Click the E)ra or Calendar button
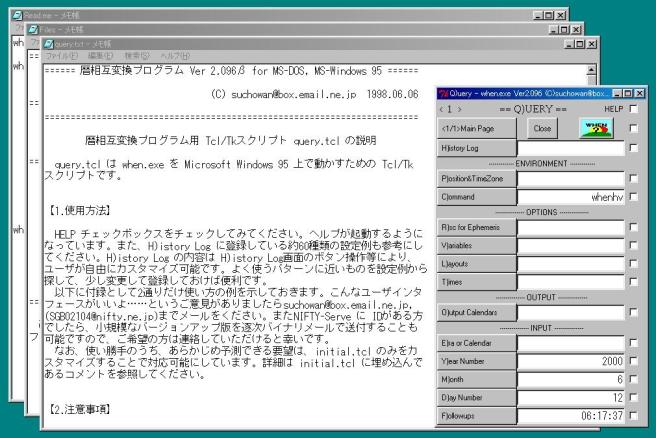656x438 pixels. click(x=477, y=343)
